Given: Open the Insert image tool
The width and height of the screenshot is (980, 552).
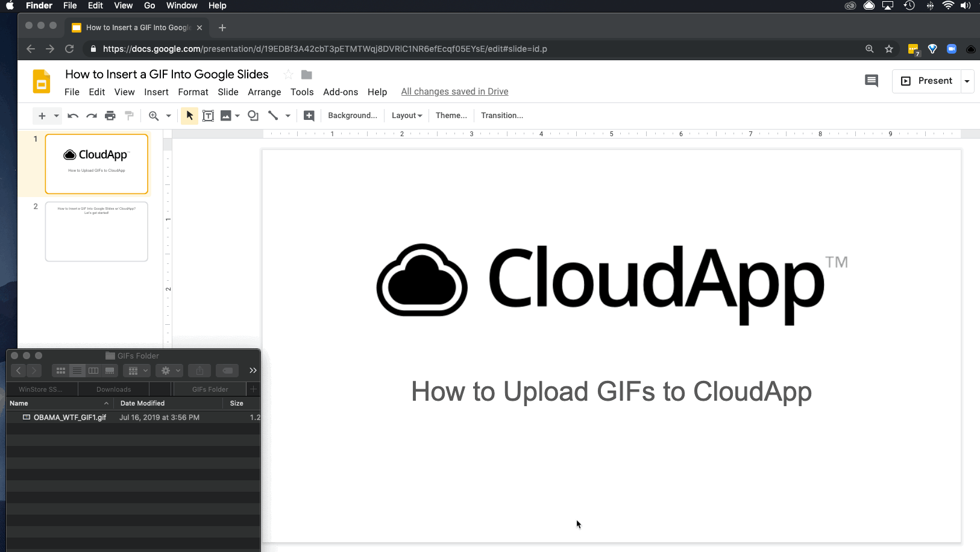Looking at the screenshot, I should tap(226, 115).
